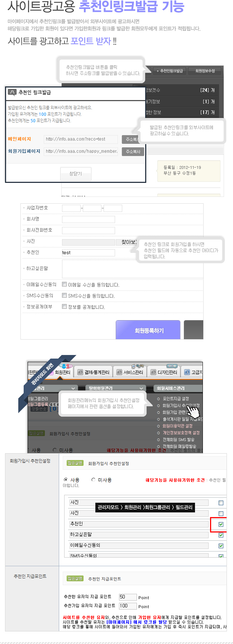Viewport: 233px width, 644px height.
Task: Select the 미사용 radio button
Action: tap(94, 479)
